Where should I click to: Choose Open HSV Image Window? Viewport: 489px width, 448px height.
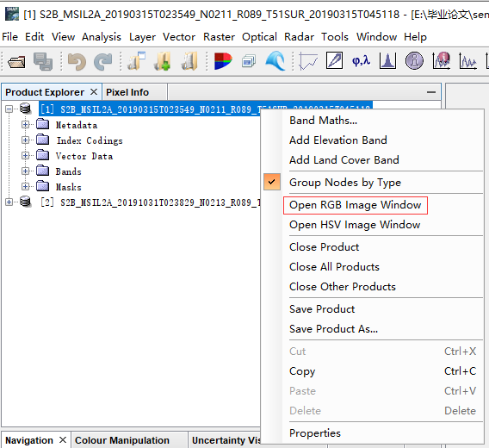pyautogui.click(x=355, y=225)
